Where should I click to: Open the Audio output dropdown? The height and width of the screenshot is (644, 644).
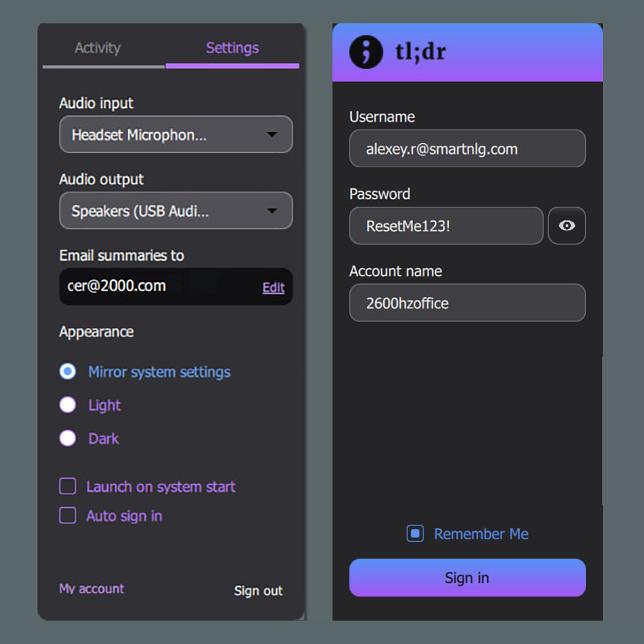(x=175, y=211)
